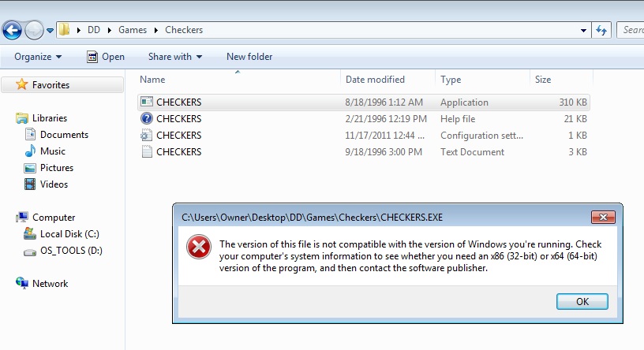Viewport: 644px width, 350px height.
Task: Expand the arrow between DD and Games
Action: [x=110, y=31]
